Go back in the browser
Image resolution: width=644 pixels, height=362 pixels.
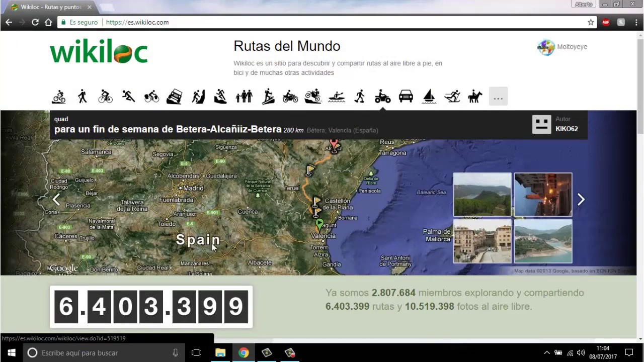pos(9,22)
